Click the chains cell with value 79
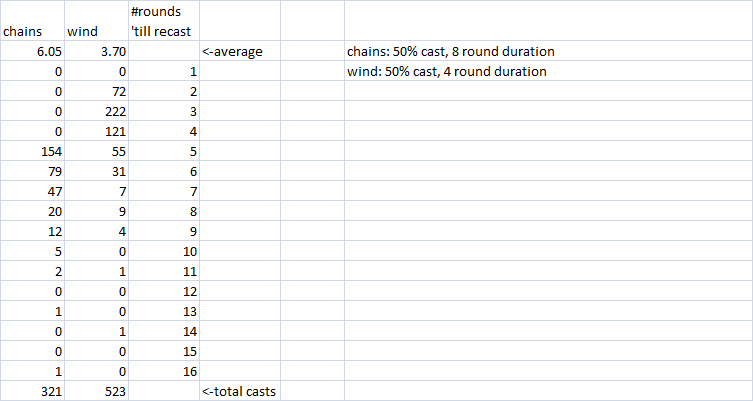753x401 pixels. [32, 171]
